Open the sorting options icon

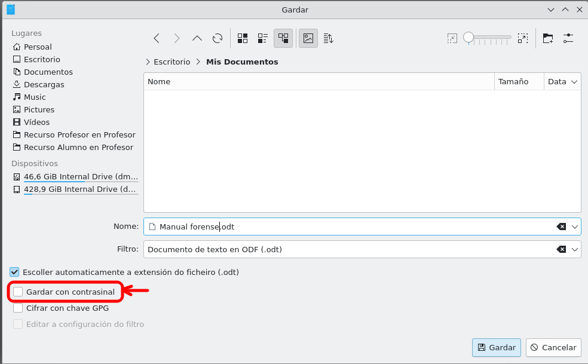(329, 38)
